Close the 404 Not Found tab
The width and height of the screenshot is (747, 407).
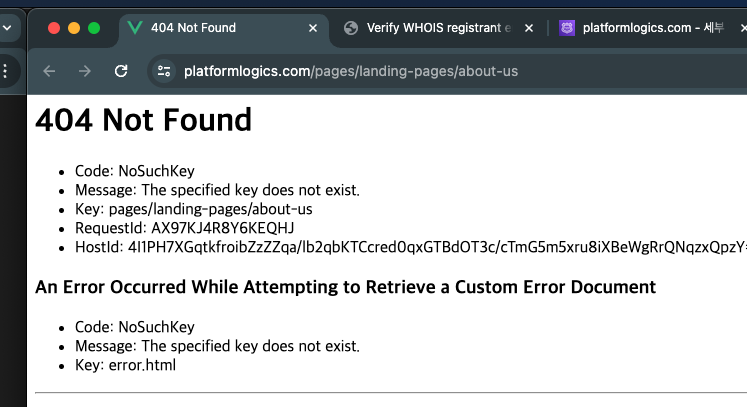point(313,28)
